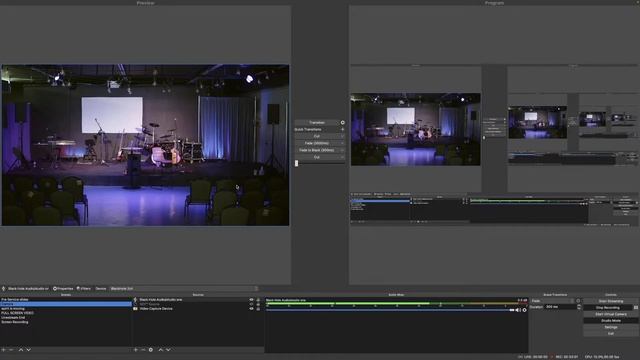Open Settings from Controls panel
This screenshot has width=640, height=360.
pyautogui.click(x=611, y=327)
